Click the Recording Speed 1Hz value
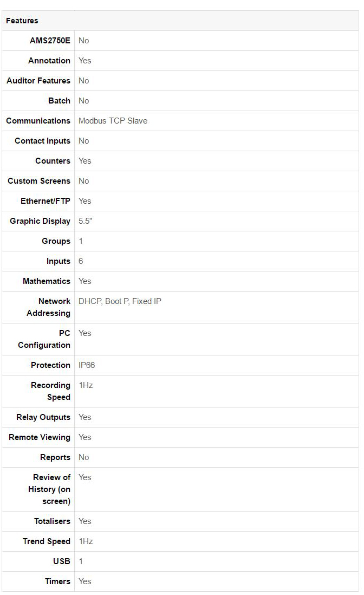Image resolution: width=364 pixels, height=595 pixels. [x=86, y=385]
